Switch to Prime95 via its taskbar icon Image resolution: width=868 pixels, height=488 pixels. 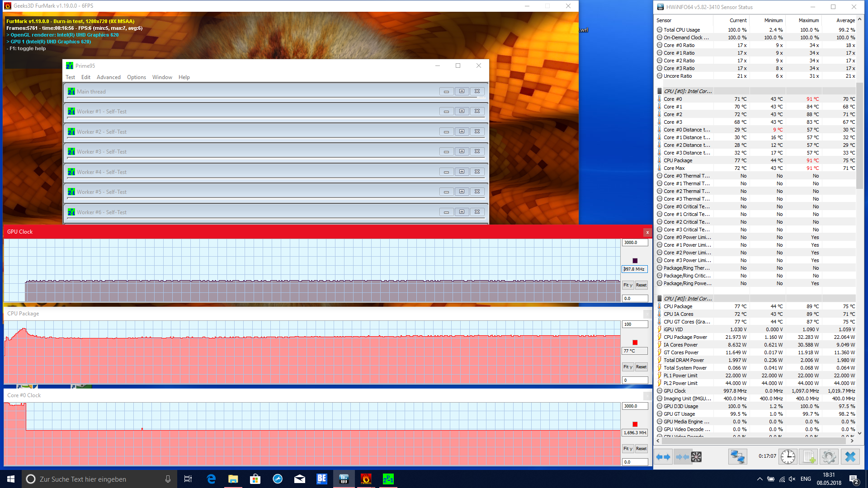click(x=388, y=479)
